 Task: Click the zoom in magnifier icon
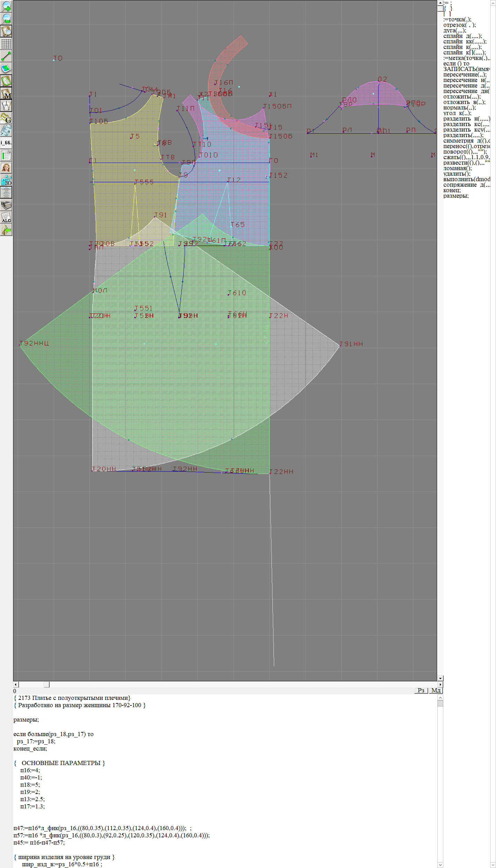coord(6,7)
